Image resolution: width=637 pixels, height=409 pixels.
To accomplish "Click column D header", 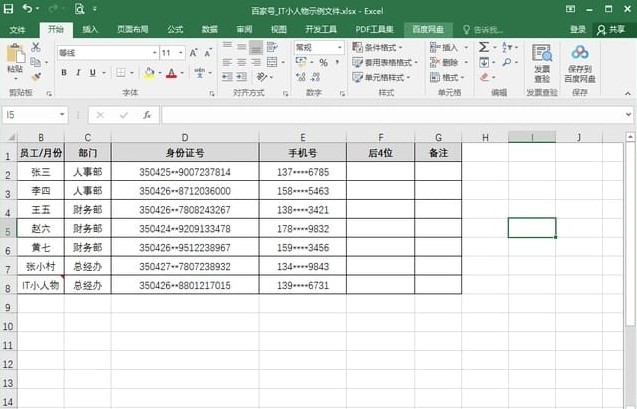I will tap(185, 137).
